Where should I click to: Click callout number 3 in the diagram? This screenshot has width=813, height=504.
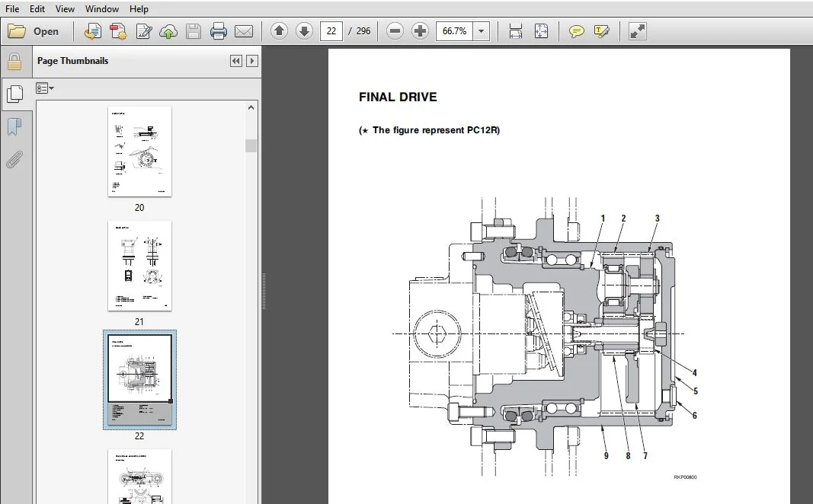point(657,219)
